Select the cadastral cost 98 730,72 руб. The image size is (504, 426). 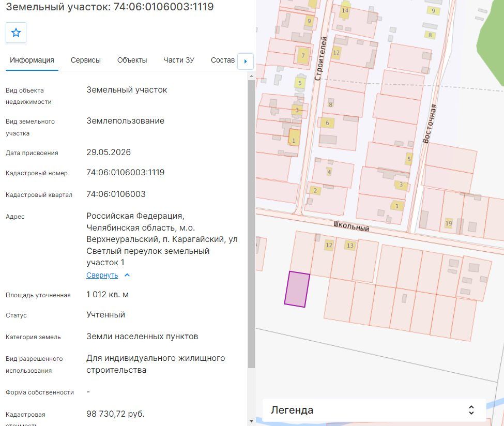click(115, 414)
